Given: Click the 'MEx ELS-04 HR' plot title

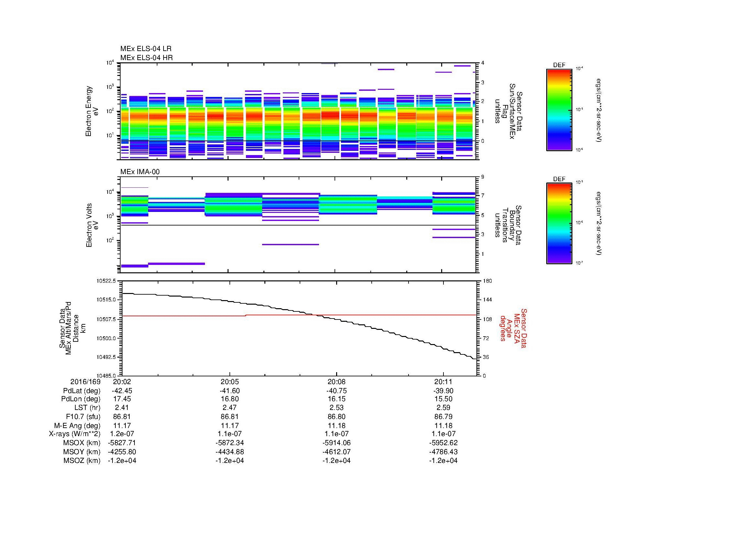Looking at the screenshot, I should point(146,58).
